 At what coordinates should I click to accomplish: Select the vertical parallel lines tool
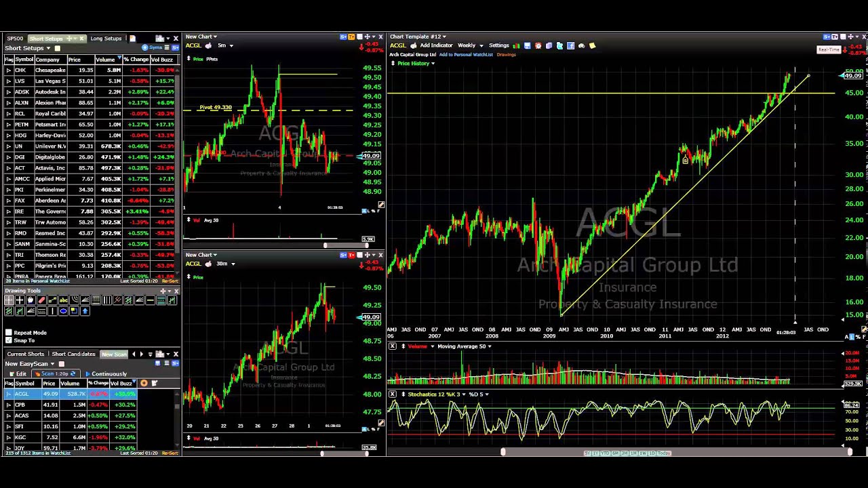tap(107, 300)
